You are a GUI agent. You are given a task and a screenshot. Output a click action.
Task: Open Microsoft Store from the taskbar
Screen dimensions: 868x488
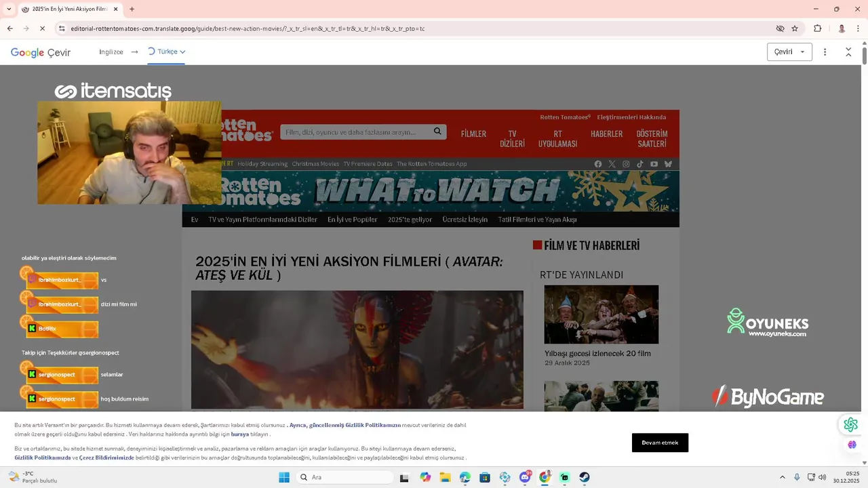pyautogui.click(x=485, y=477)
